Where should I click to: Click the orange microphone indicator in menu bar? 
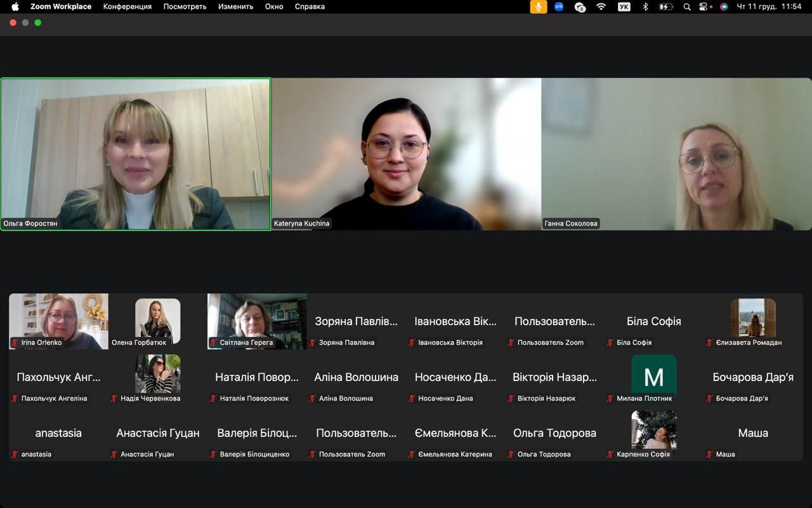coord(539,6)
